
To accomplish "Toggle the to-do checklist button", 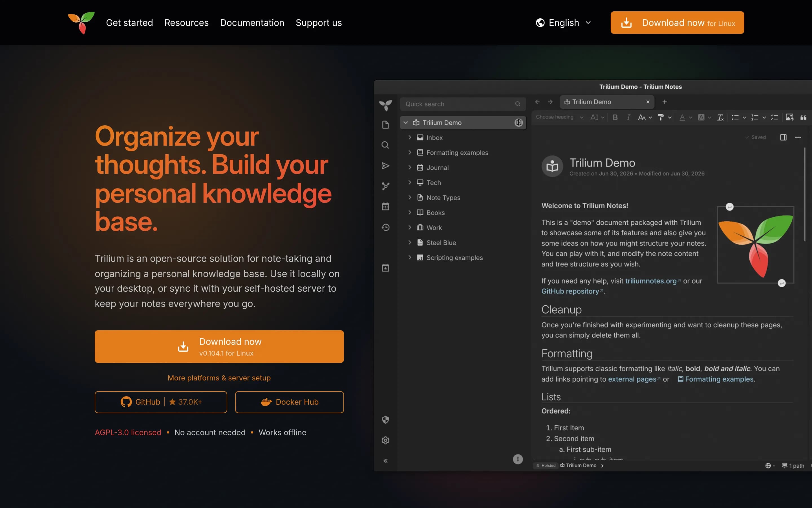I will pyautogui.click(x=775, y=117).
